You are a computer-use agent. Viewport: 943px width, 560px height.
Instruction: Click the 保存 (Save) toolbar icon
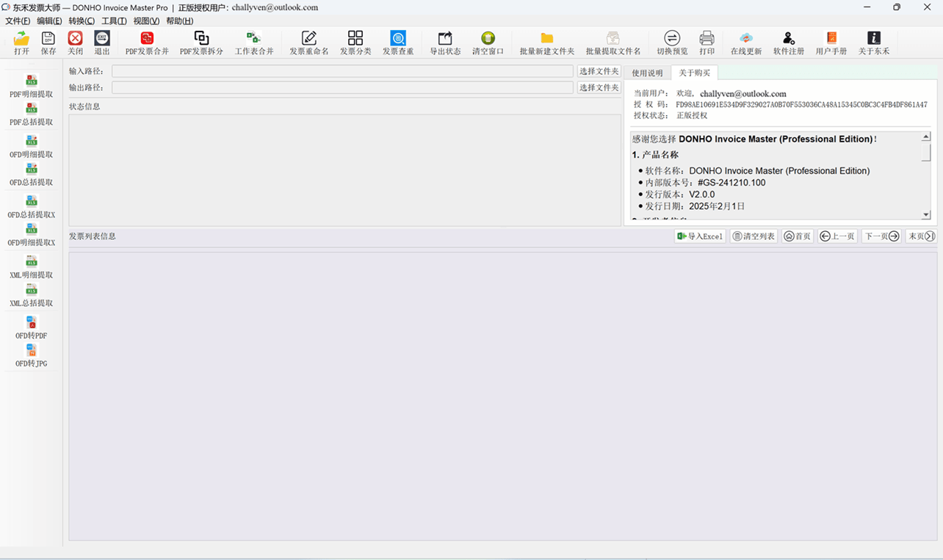pyautogui.click(x=48, y=43)
